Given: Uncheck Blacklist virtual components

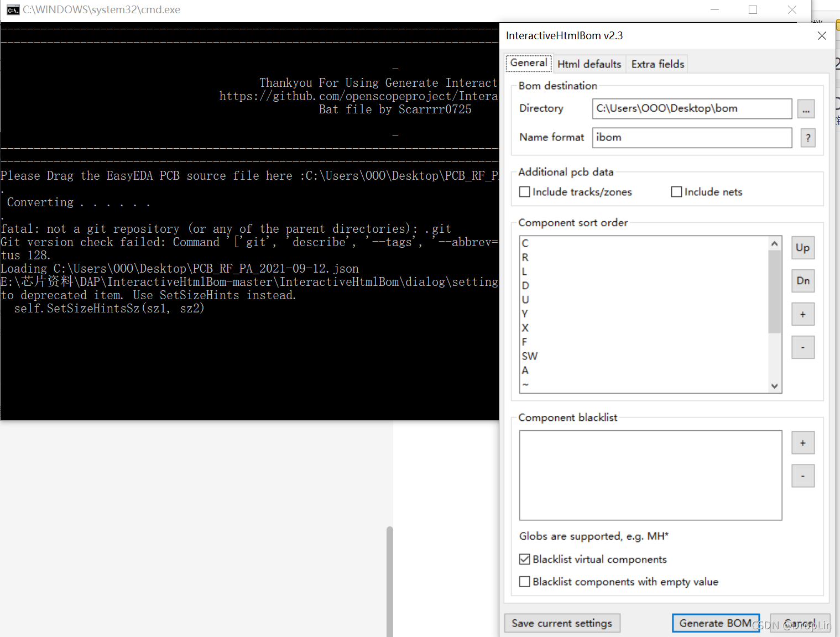Looking at the screenshot, I should click(593, 560).
